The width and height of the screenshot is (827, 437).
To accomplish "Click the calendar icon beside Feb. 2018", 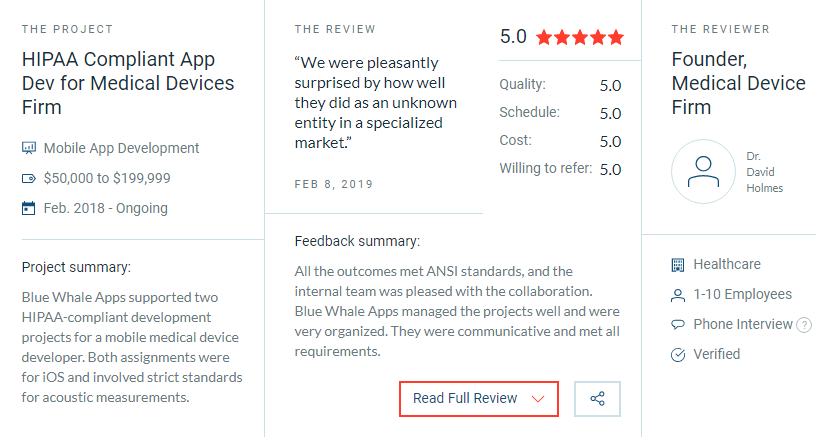I will click(x=28, y=208).
